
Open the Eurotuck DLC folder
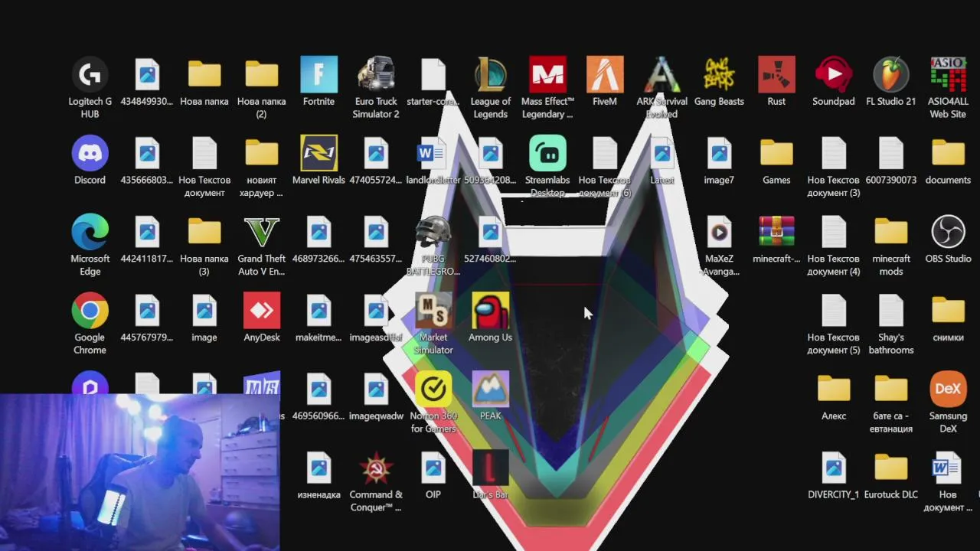point(891,475)
